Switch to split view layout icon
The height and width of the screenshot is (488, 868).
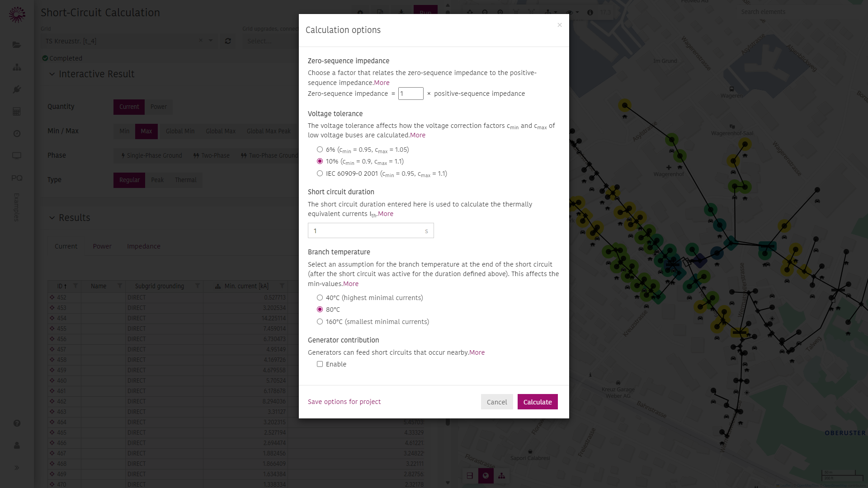click(470, 476)
